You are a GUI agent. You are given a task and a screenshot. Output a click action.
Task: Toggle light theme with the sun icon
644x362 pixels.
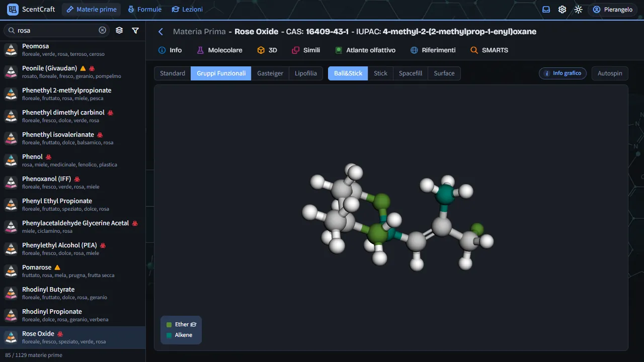coord(578,10)
